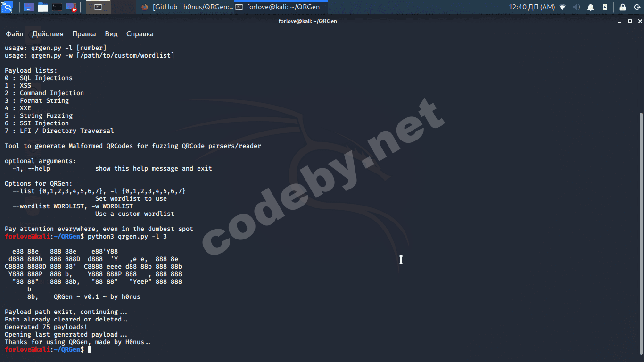Click the line '6 : SSI Injection'
This screenshot has width=644, height=362.
(37, 123)
